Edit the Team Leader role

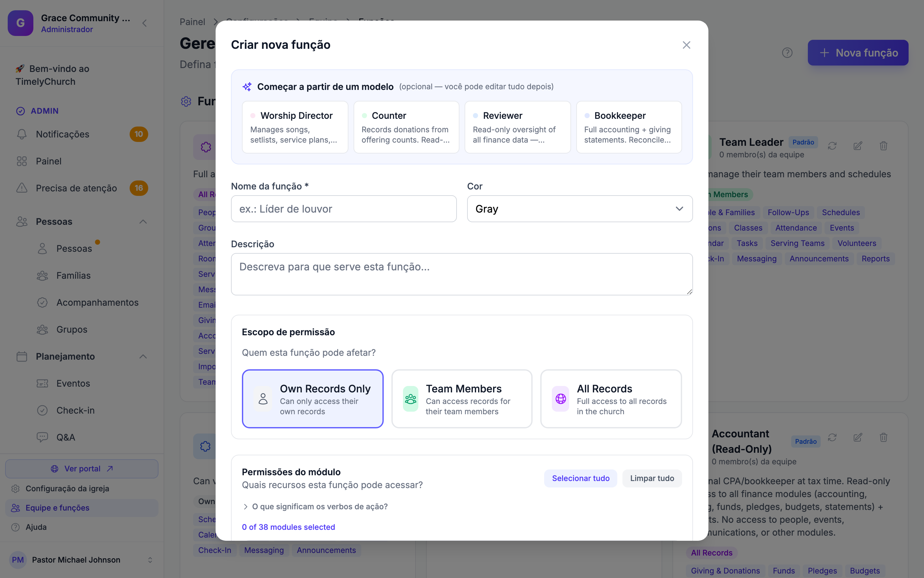pyautogui.click(x=858, y=146)
